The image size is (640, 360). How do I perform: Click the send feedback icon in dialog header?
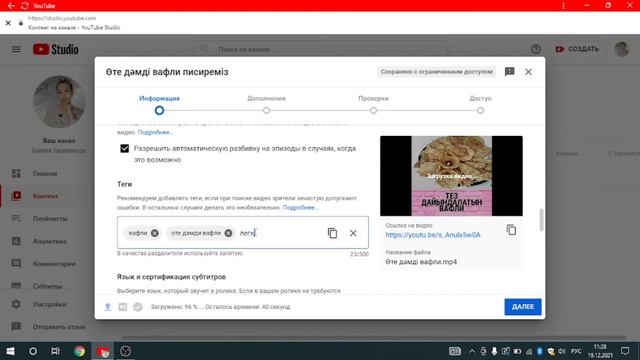pyautogui.click(x=509, y=72)
